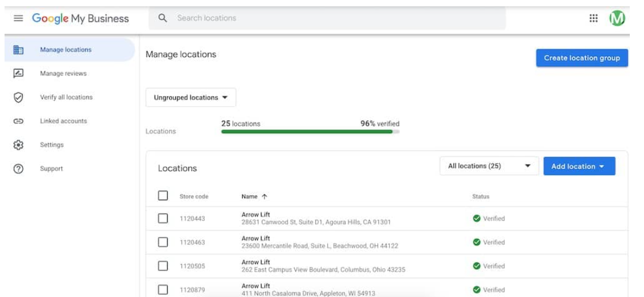Click store code 1120879
Screen dimensions: 644x297
[192, 290]
